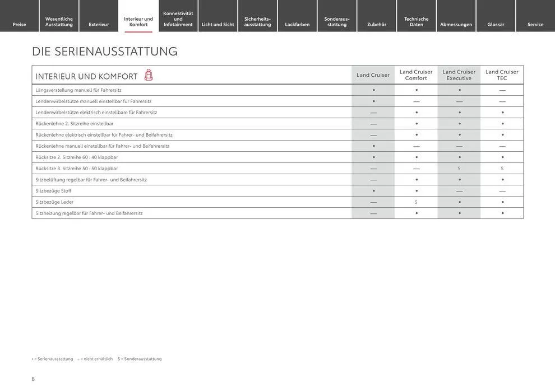Click the seat icon beside Interieur und Komfort
Image resolution: width=555 pixels, height=392 pixels.
149,75
